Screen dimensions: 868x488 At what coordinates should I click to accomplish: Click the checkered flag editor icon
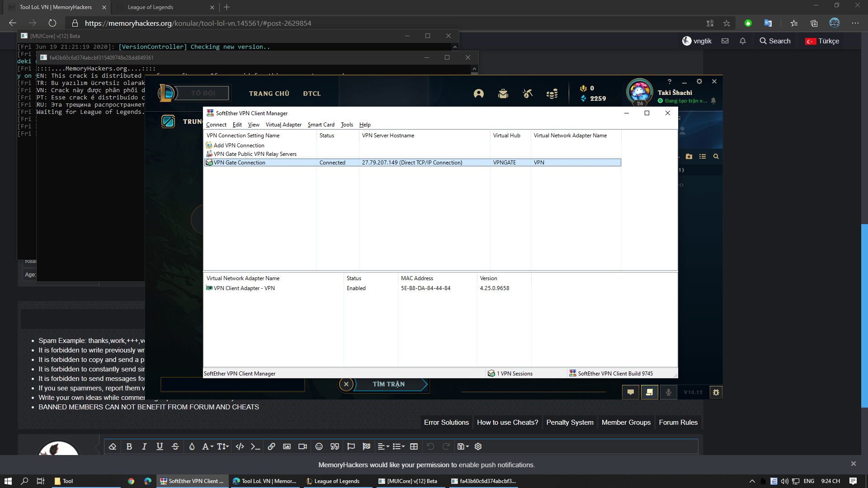point(367,446)
